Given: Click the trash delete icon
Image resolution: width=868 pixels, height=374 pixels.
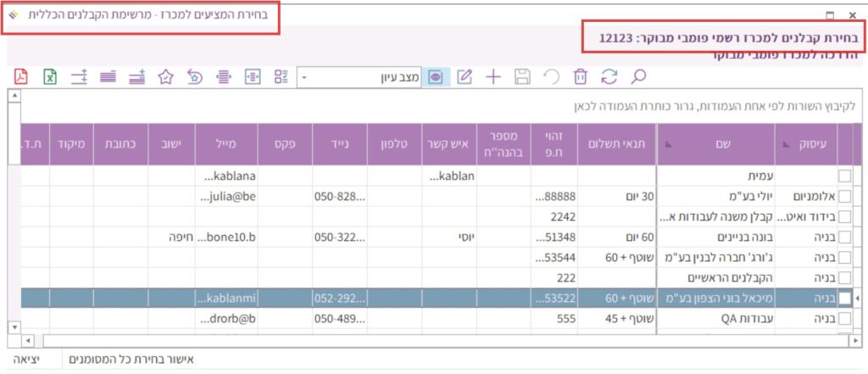Looking at the screenshot, I should point(580,76).
